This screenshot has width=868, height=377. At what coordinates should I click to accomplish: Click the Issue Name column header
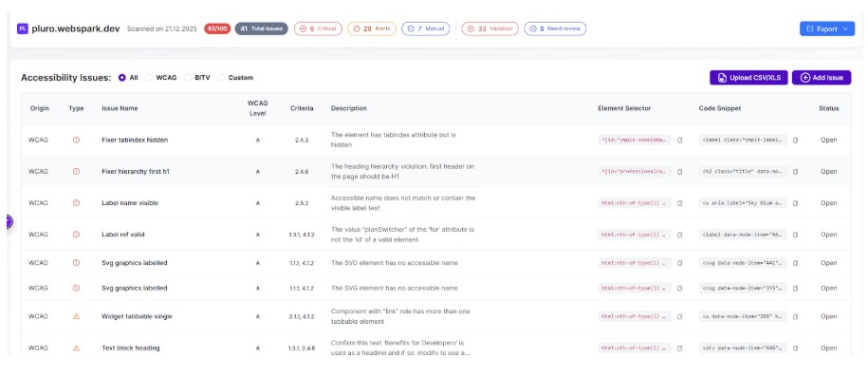click(x=120, y=108)
